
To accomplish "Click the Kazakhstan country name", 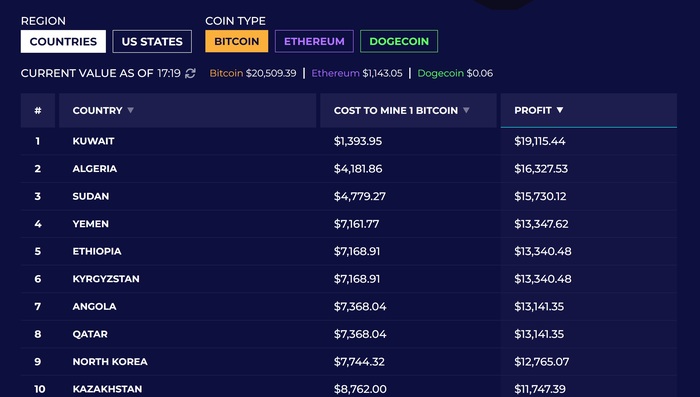I will coord(107,389).
